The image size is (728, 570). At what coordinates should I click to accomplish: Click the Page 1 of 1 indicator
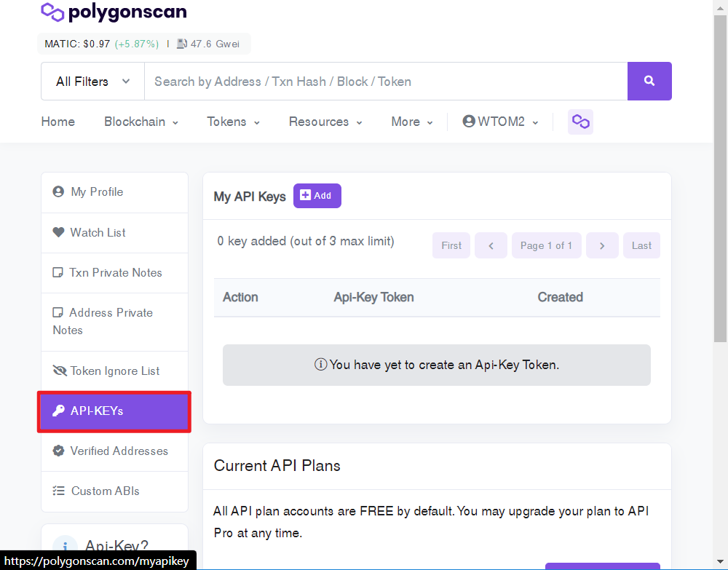point(547,245)
